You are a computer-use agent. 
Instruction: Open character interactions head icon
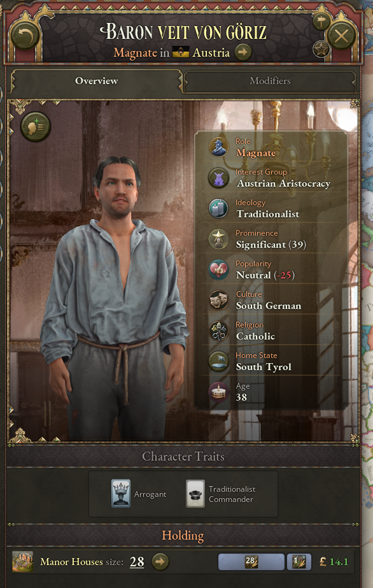[36, 126]
